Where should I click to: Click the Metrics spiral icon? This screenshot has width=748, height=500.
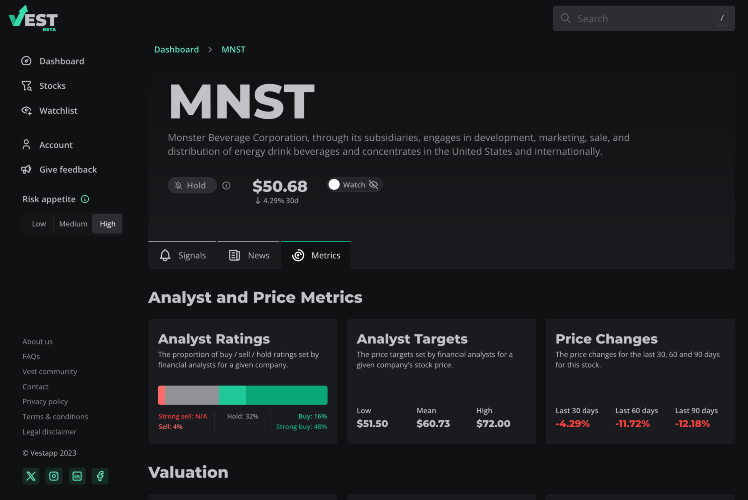298,255
